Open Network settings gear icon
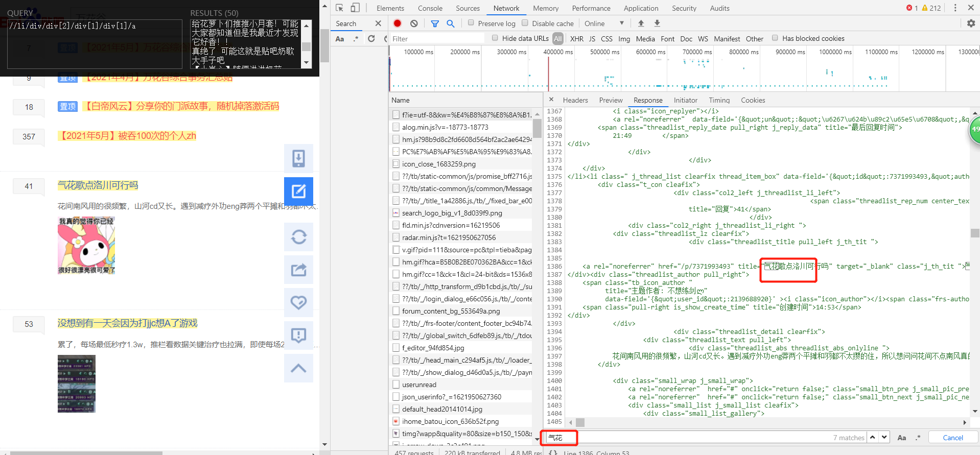Viewport: 980px width, 455px height. (x=971, y=23)
